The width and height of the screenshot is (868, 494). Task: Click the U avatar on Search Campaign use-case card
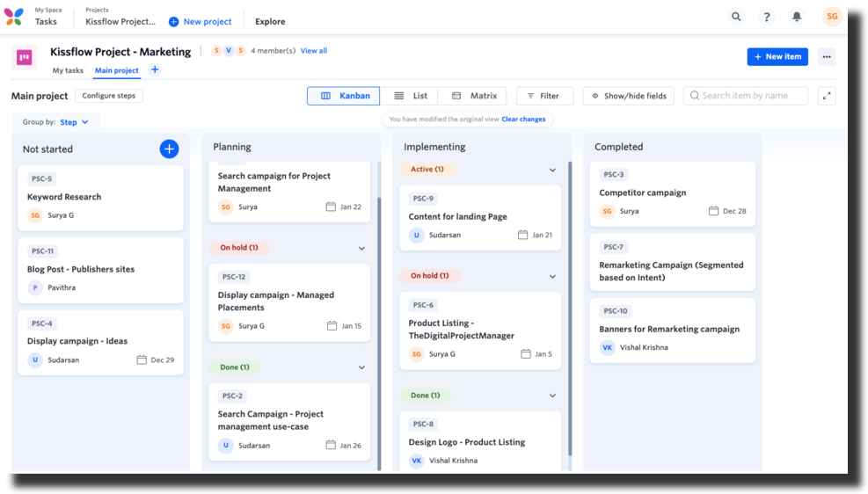point(225,446)
